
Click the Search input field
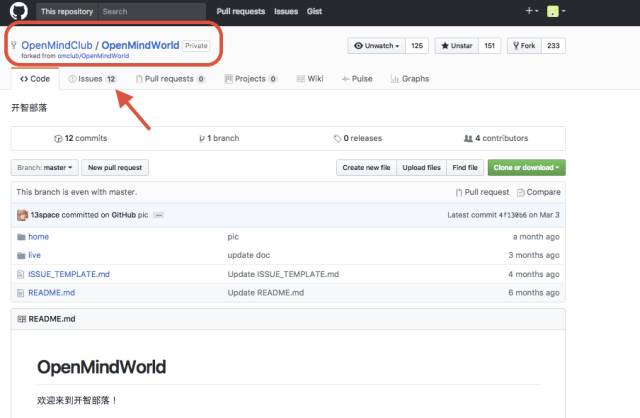coord(151,11)
